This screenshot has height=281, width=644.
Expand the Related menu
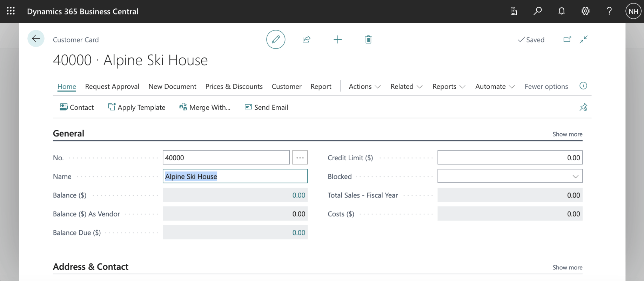[x=406, y=87]
